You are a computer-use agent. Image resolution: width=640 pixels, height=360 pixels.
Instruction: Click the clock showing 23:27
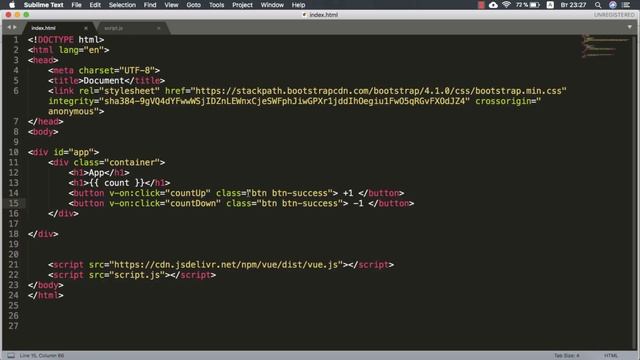(573, 5)
